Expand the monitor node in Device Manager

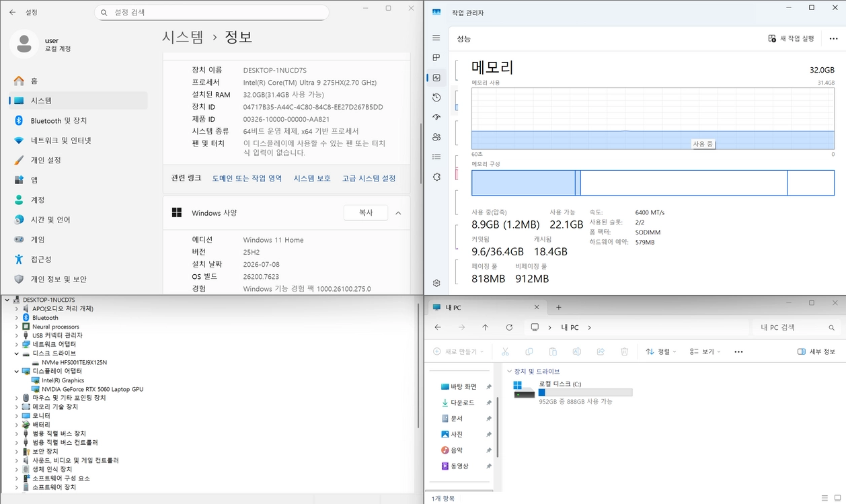[x=17, y=415]
